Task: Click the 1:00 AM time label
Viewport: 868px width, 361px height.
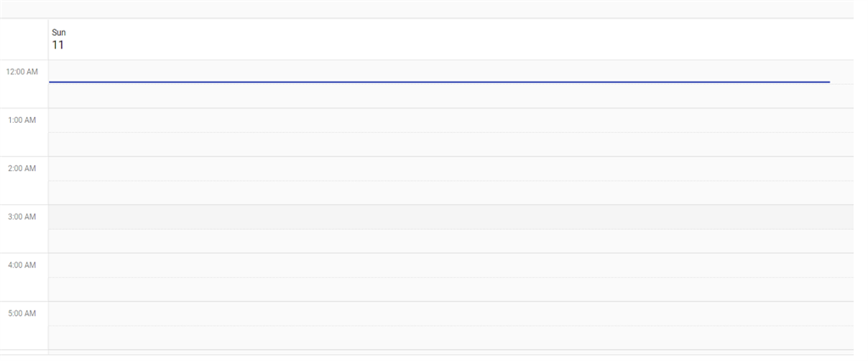Action: pos(22,120)
